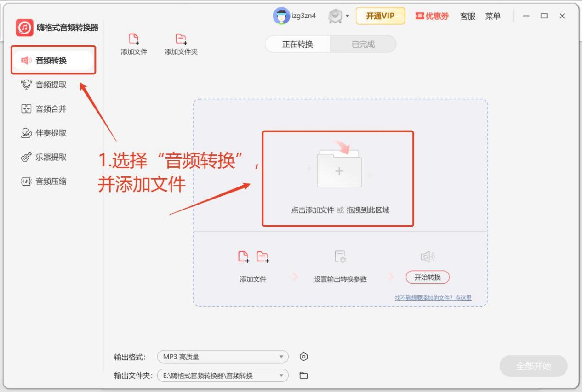The image size is (582, 392).
Task: Open 音频提取 in the sidebar
Action: (44, 85)
